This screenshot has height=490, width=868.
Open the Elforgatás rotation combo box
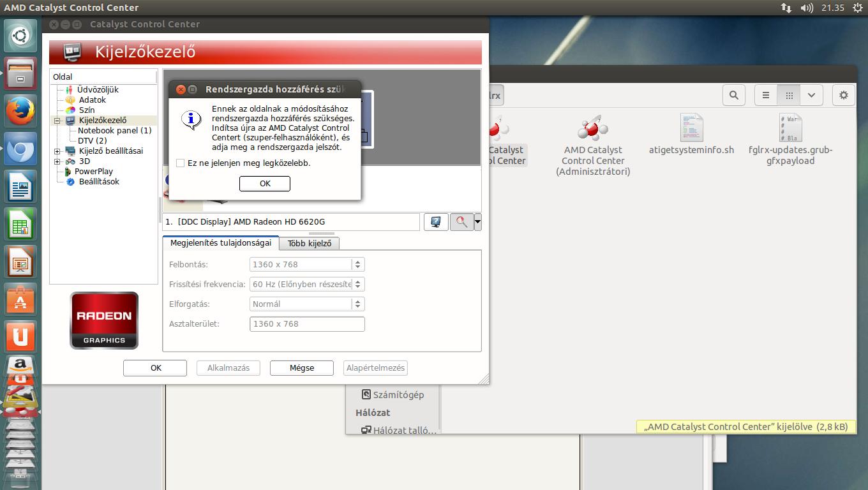click(x=307, y=304)
